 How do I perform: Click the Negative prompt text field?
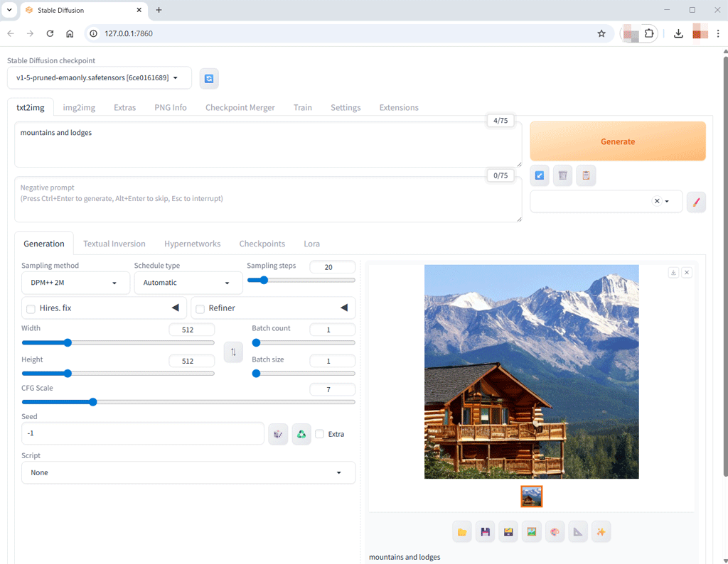click(268, 200)
